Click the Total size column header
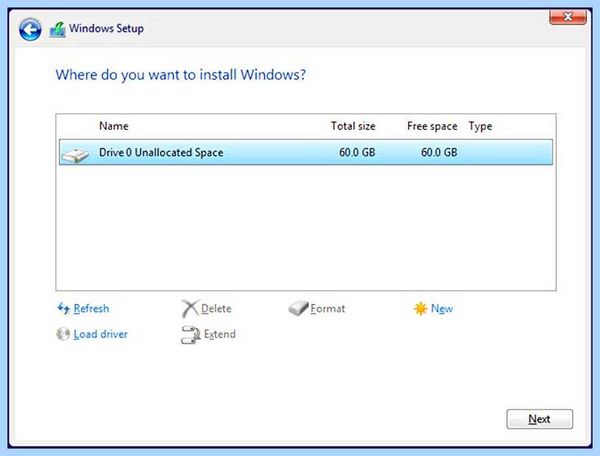The width and height of the screenshot is (600, 456). pyautogui.click(x=353, y=126)
